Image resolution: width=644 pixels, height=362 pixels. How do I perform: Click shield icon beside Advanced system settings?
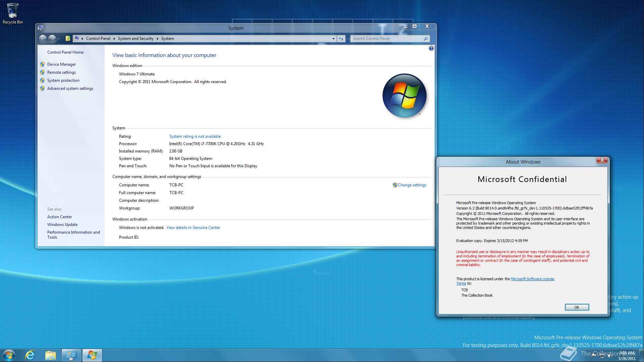tap(42, 88)
